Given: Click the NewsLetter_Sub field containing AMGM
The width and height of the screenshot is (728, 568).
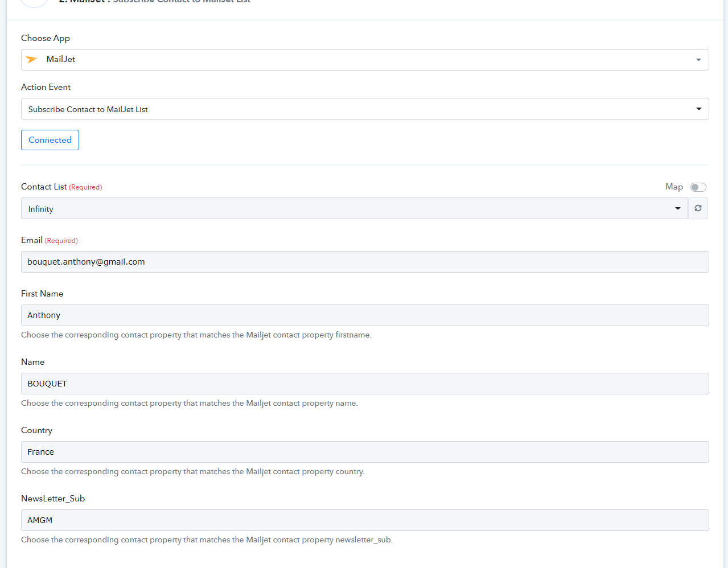Looking at the screenshot, I should [365, 520].
